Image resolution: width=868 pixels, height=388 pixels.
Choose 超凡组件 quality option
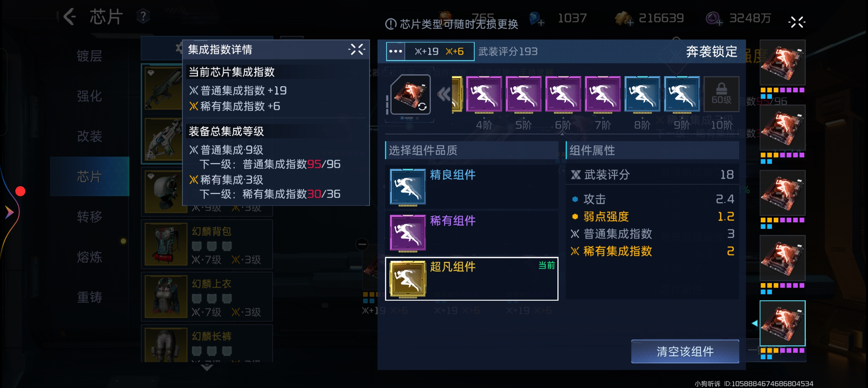tap(471, 279)
